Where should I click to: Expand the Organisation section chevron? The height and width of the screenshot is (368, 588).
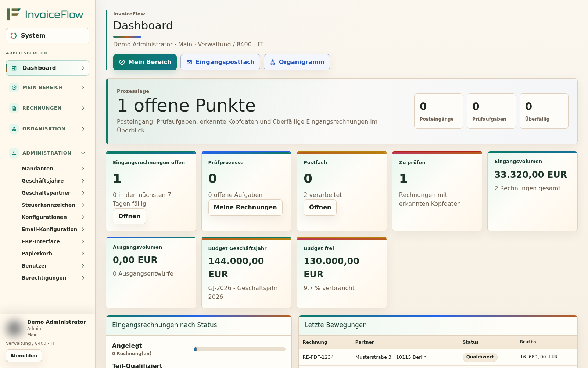[83, 129]
